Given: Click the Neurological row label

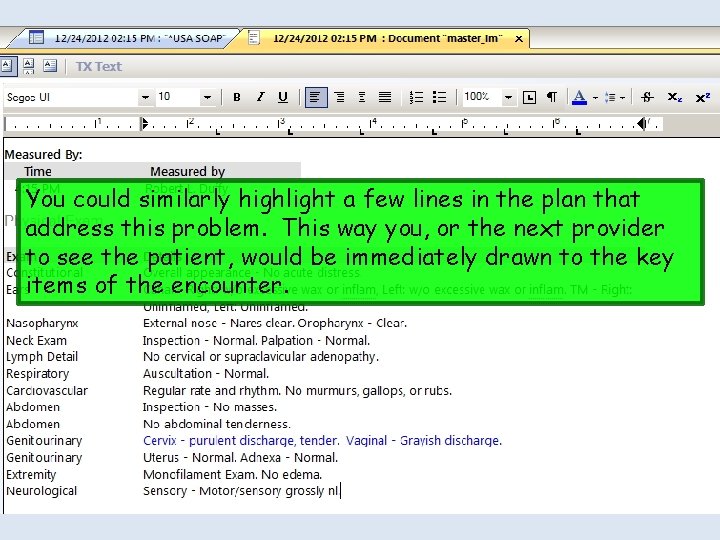Looking at the screenshot, I should pos(41,491).
